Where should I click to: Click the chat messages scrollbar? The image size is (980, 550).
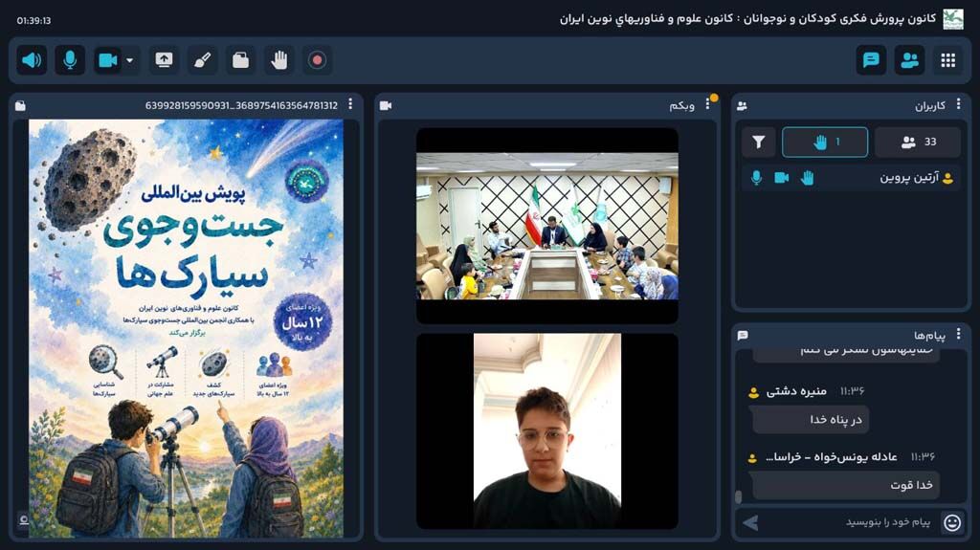[x=738, y=496]
